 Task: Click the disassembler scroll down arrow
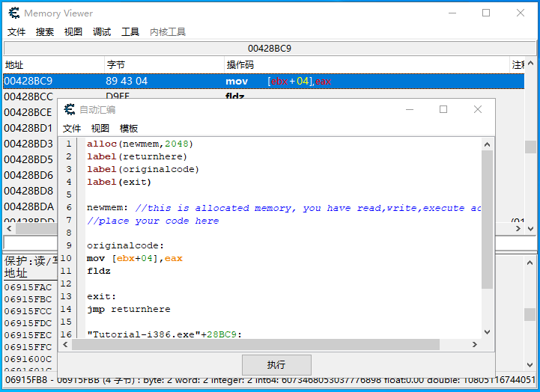click(531, 229)
